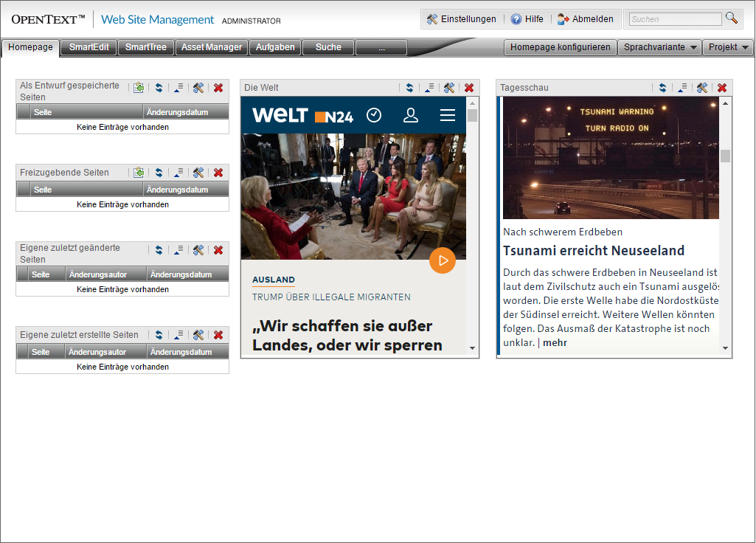Refresh the Eigene zuletzt geänderte Seiten panel
Viewport: 756px width, 543px height.
159,250
